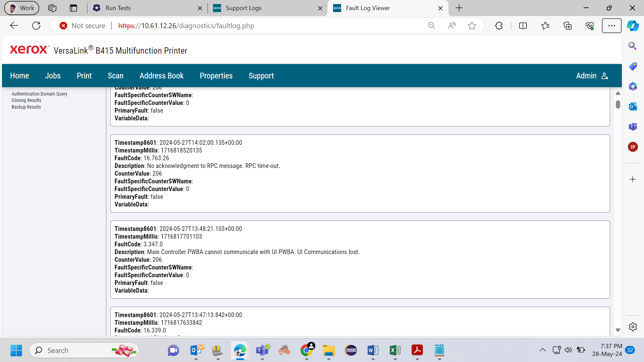This screenshot has height=362, width=644.
Task: Open the Work profile dropdown
Action: (x=21, y=8)
